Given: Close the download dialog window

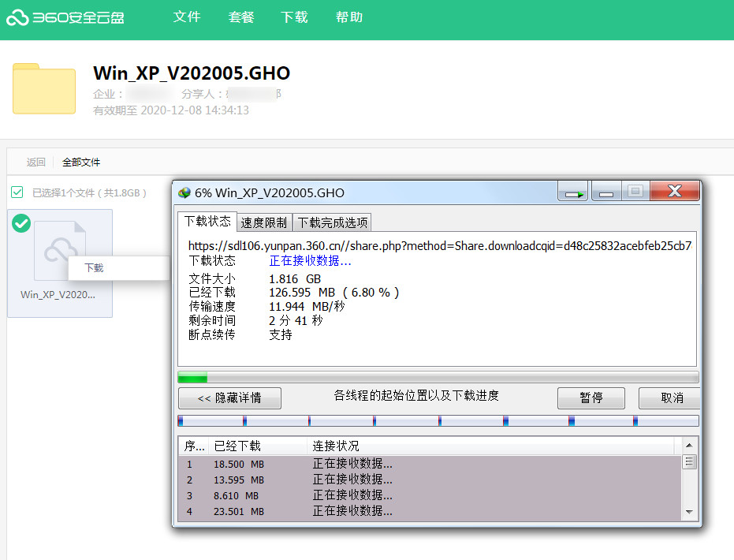Looking at the screenshot, I should tap(675, 191).
